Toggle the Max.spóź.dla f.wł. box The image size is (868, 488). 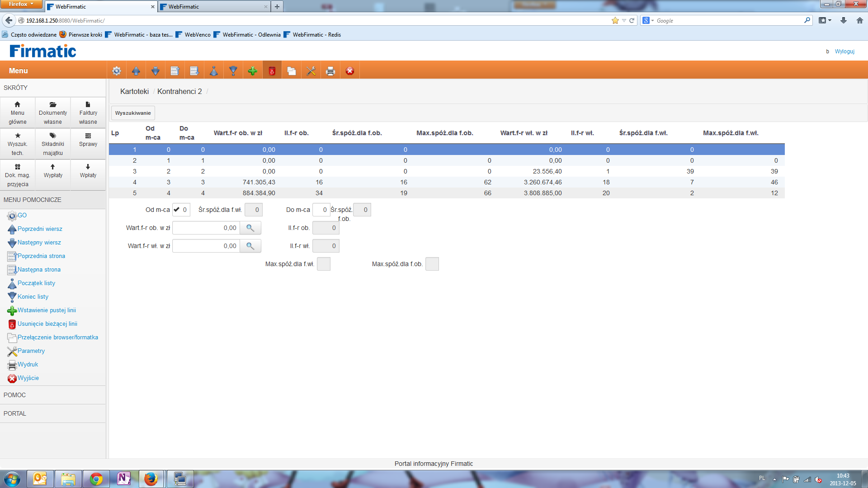[324, 264]
